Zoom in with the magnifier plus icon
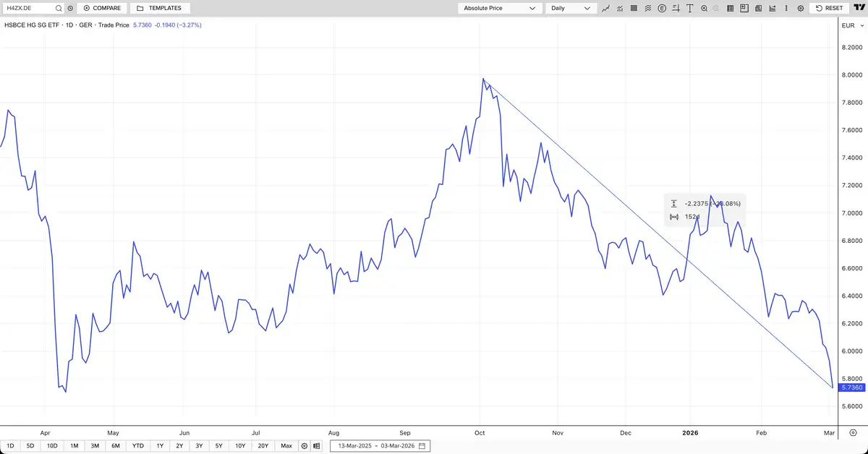Screen dimensions: 868x454 [x=704, y=8]
